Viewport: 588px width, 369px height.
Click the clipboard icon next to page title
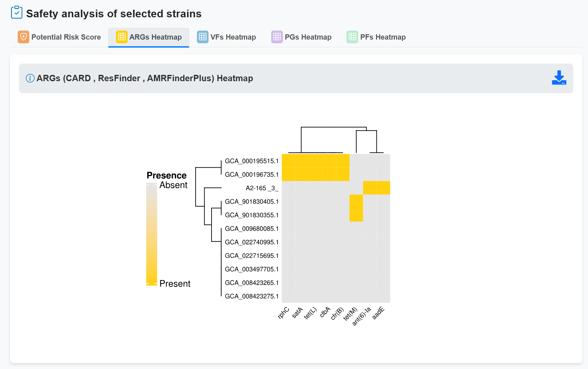(17, 13)
